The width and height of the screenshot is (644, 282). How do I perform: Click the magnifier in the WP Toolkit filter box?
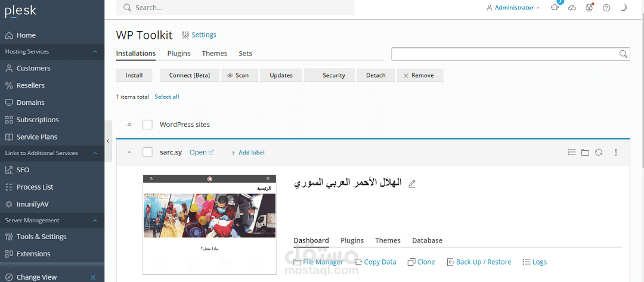click(x=624, y=54)
